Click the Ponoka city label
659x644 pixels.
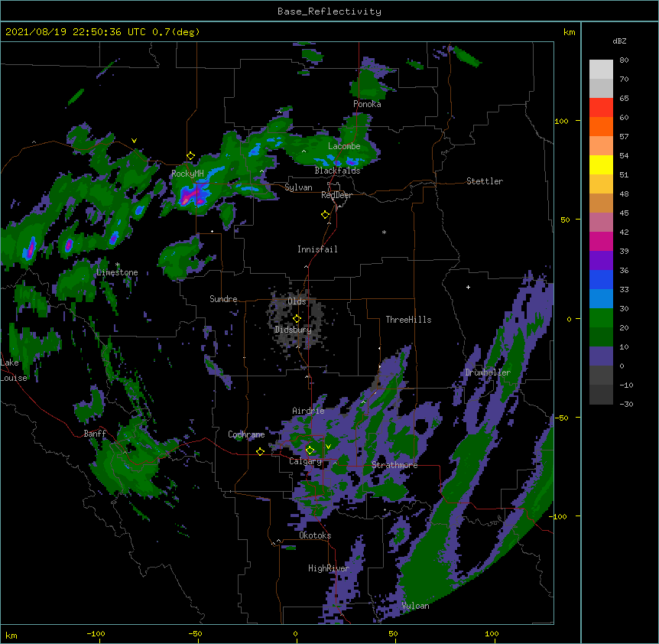[x=367, y=104]
